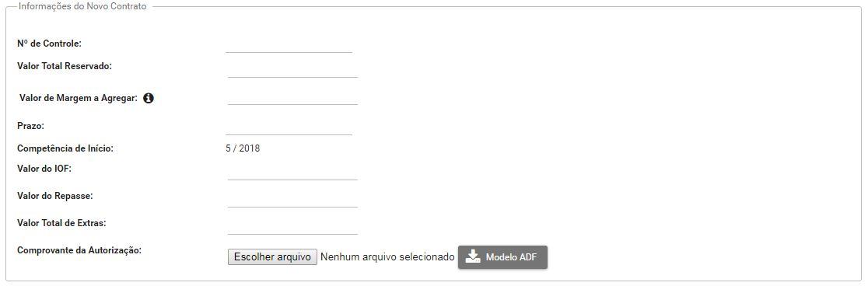This screenshot has height=286, width=868.
Task: Focus the Nº de Controle input field
Action: (289, 44)
